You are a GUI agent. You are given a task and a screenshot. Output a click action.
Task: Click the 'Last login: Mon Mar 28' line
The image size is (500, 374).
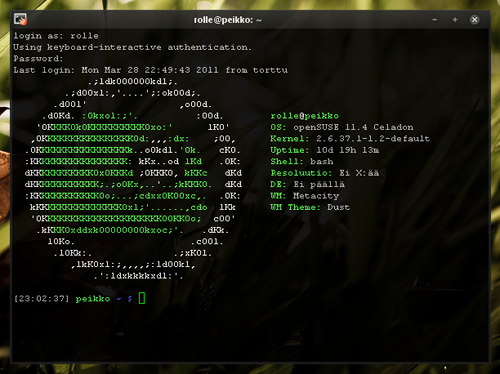[x=150, y=70]
